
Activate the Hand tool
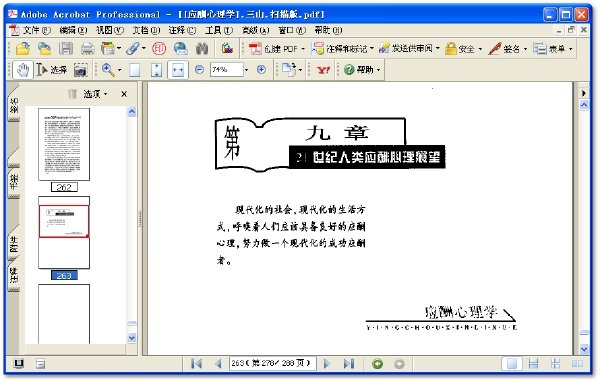point(23,70)
